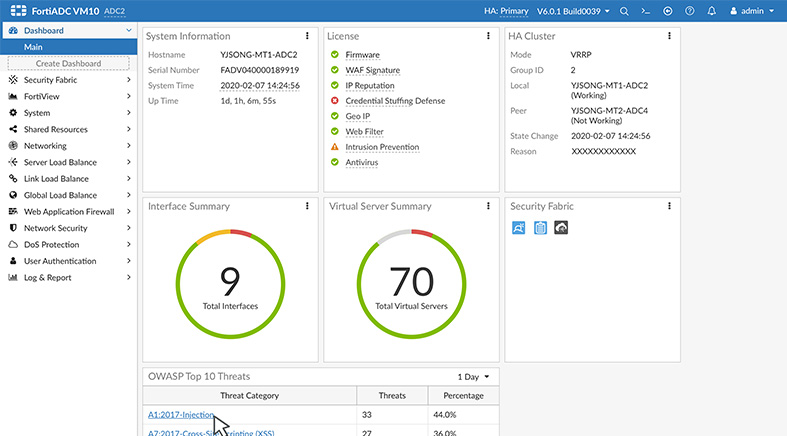Open HA Cluster widget options menu
787x436 pixels.
pos(669,36)
